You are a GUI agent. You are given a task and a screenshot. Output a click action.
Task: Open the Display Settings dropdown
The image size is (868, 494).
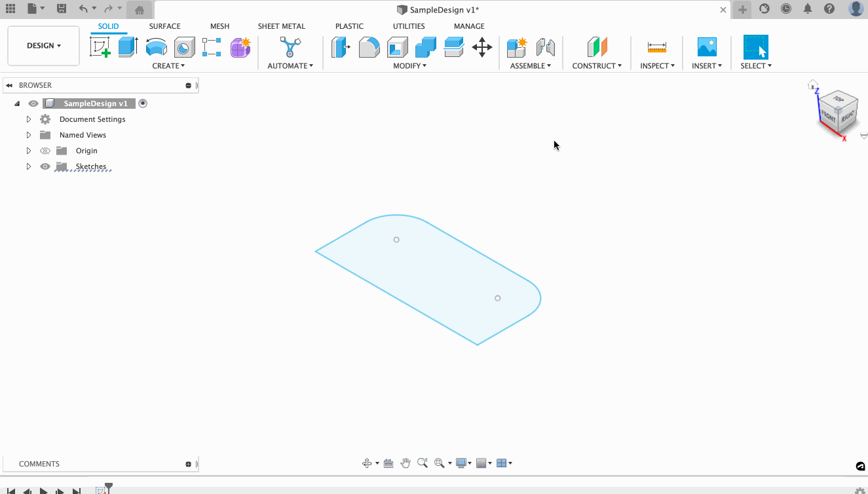coord(463,463)
